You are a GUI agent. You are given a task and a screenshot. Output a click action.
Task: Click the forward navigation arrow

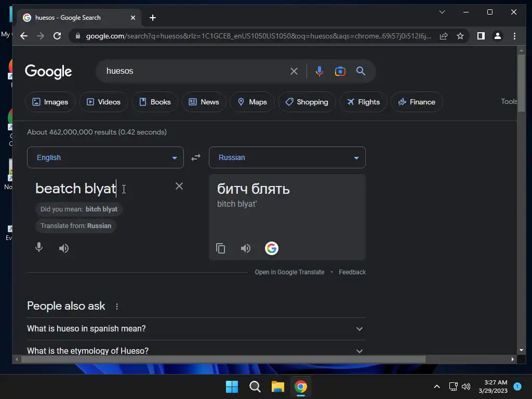coord(41,36)
